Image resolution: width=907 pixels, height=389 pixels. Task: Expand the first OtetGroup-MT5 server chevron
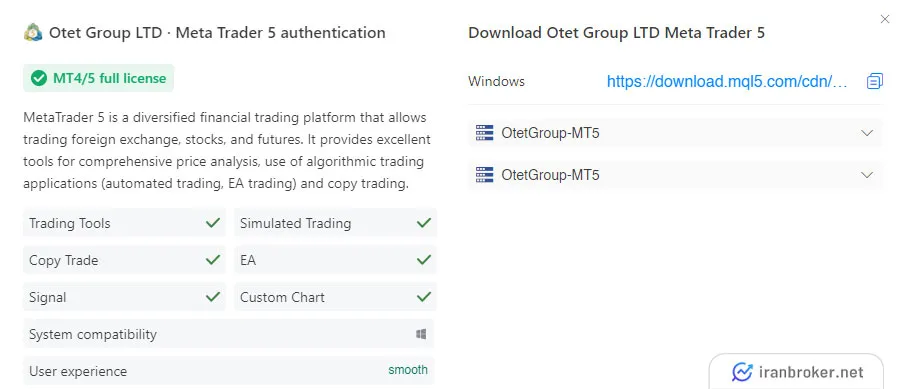[867, 133]
